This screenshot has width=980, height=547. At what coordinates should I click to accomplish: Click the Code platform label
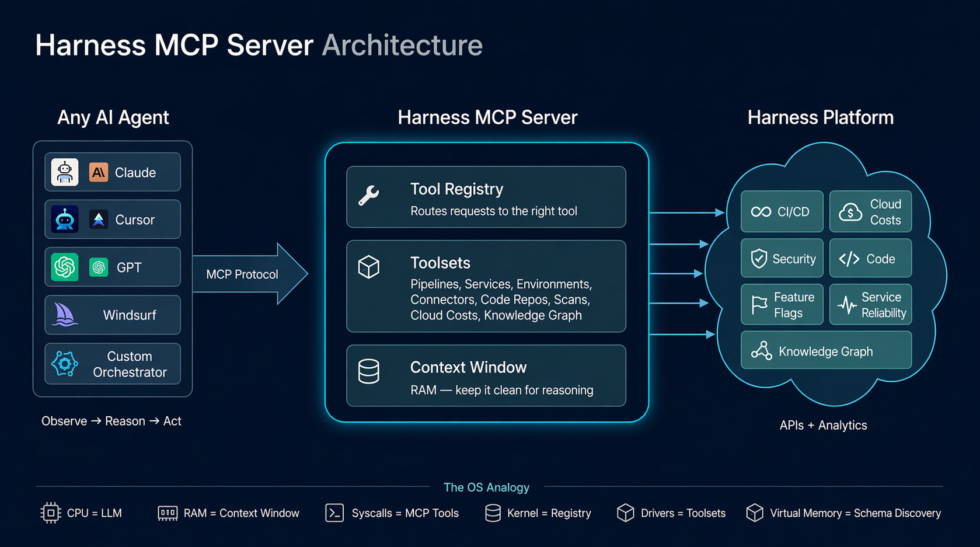880,259
